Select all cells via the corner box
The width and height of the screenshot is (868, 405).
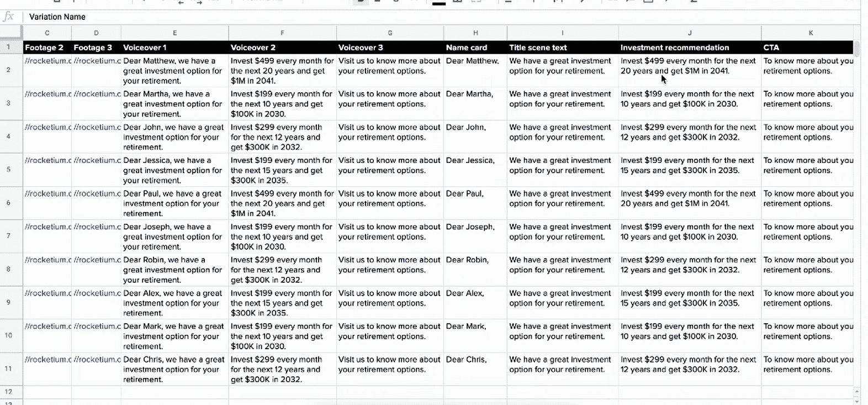pyautogui.click(x=11, y=33)
